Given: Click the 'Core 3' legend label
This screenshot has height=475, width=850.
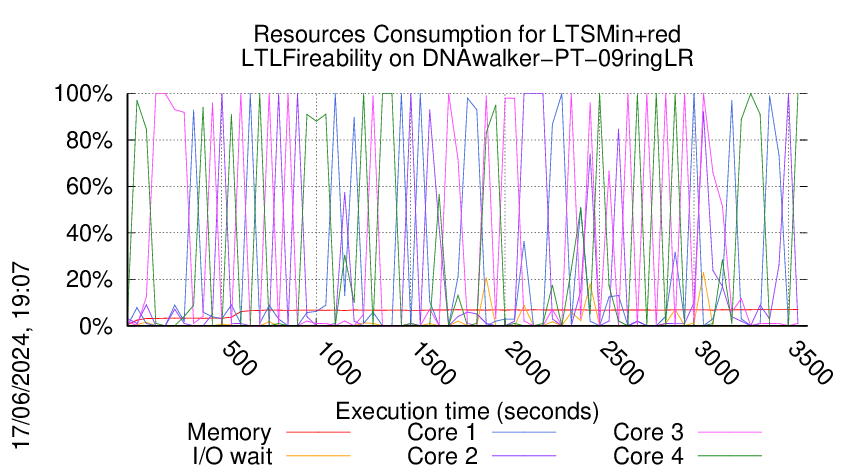Looking at the screenshot, I should click(x=648, y=432).
